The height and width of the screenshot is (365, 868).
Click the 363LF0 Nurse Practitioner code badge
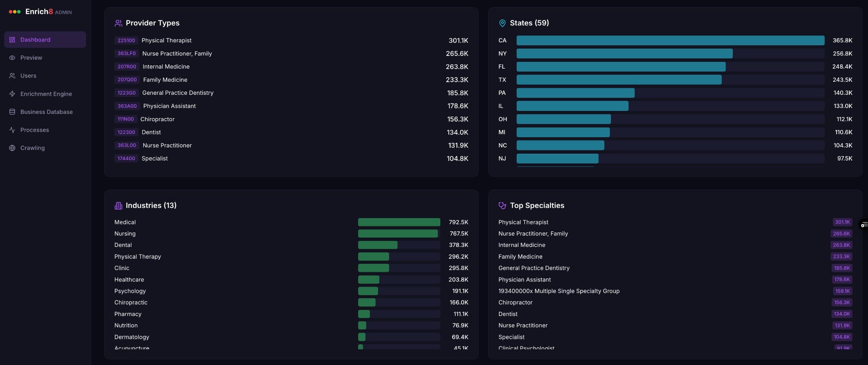(x=127, y=54)
